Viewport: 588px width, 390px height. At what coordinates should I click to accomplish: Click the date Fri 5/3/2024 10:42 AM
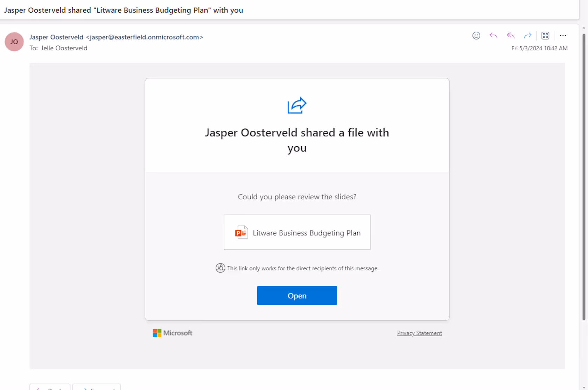click(x=539, y=48)
